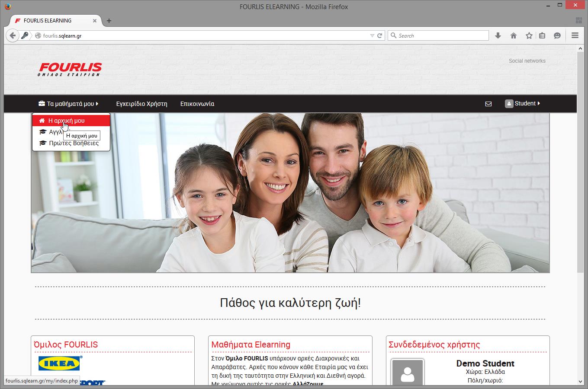Open Επικοινωνία in navigation bar
Viewport: 588px width, 389px height.
(197, 104)
